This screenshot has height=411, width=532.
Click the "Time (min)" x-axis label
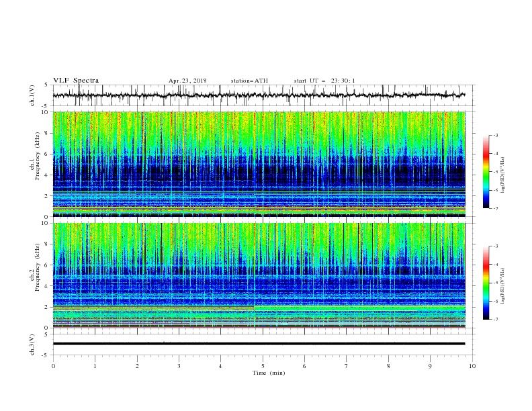[x=269, y=373]
